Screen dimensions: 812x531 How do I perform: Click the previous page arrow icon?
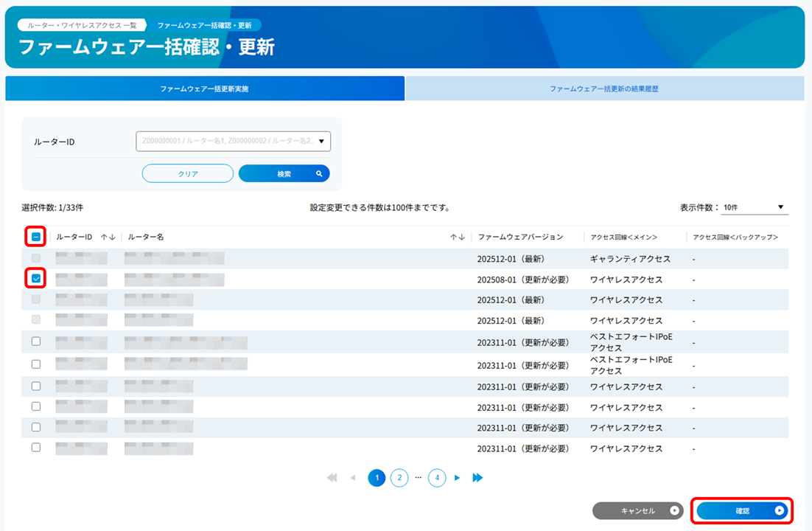[352, 478]
